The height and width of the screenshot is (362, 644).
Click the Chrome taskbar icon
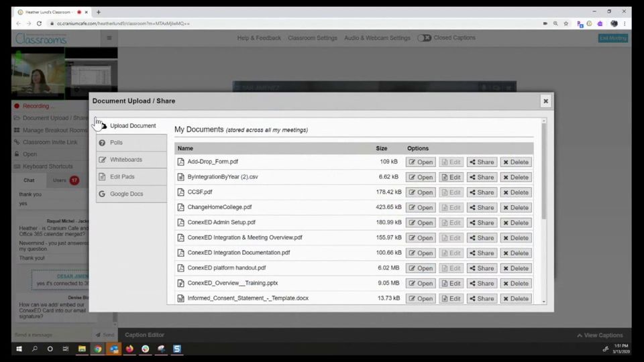tap(98, 349)
